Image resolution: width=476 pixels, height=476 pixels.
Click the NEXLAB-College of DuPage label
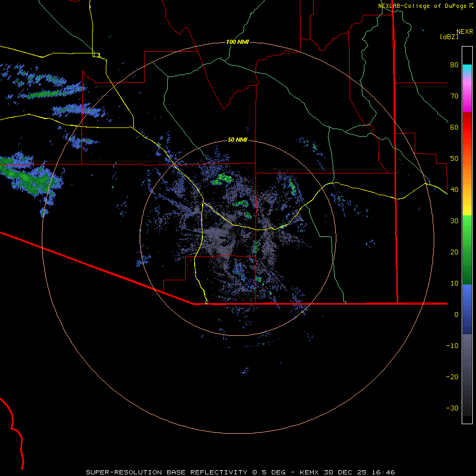pos(422,6)
